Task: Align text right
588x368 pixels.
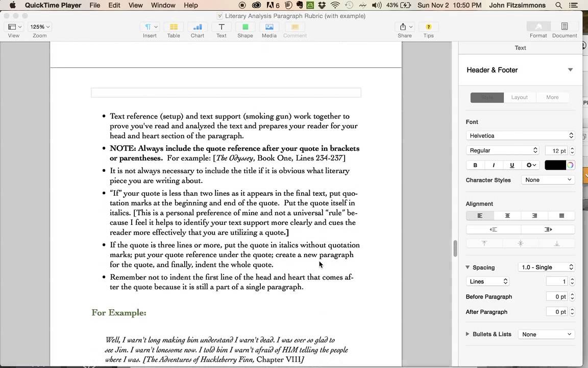Action: coord(534,216)
